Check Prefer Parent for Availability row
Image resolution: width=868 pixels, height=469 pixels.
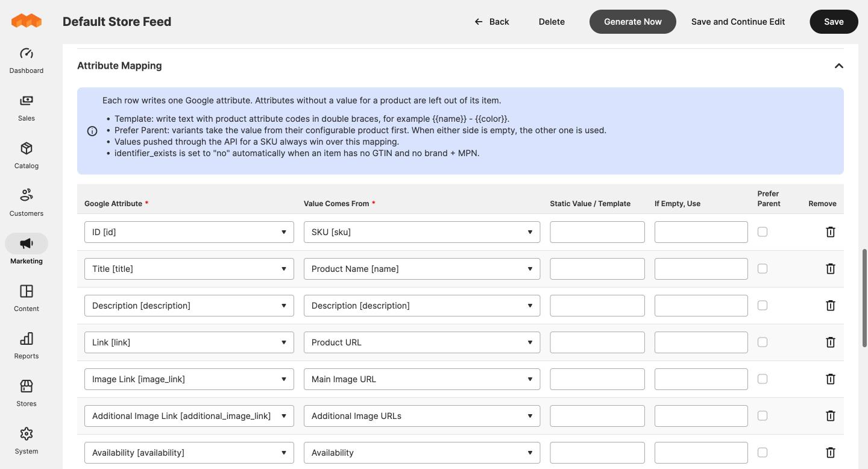(x=763, y=452)
